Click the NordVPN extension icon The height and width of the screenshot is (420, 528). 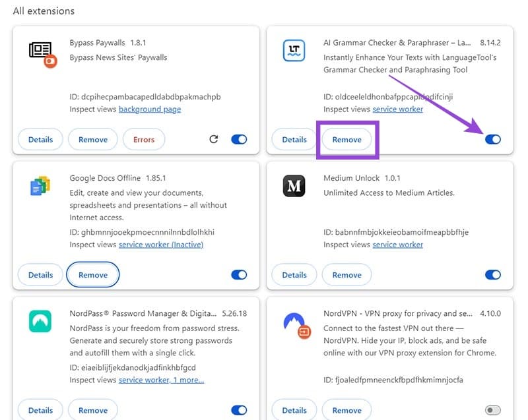(x=297, y=326)
